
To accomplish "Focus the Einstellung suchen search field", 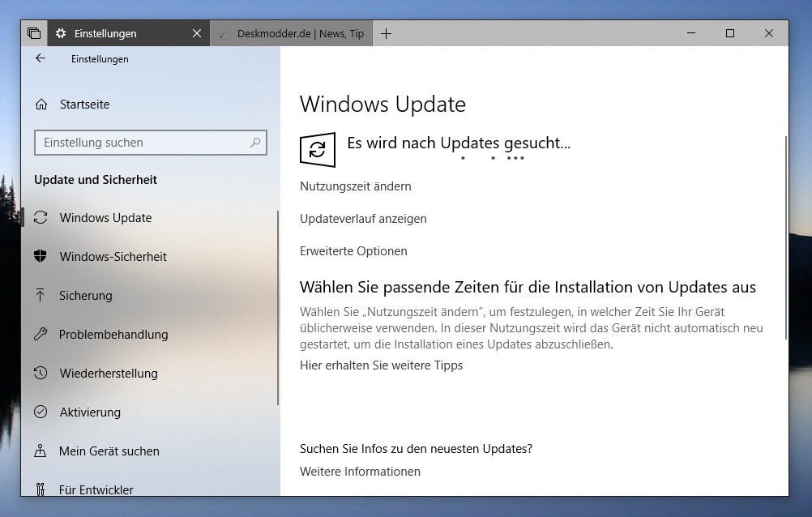I will 150,143.
